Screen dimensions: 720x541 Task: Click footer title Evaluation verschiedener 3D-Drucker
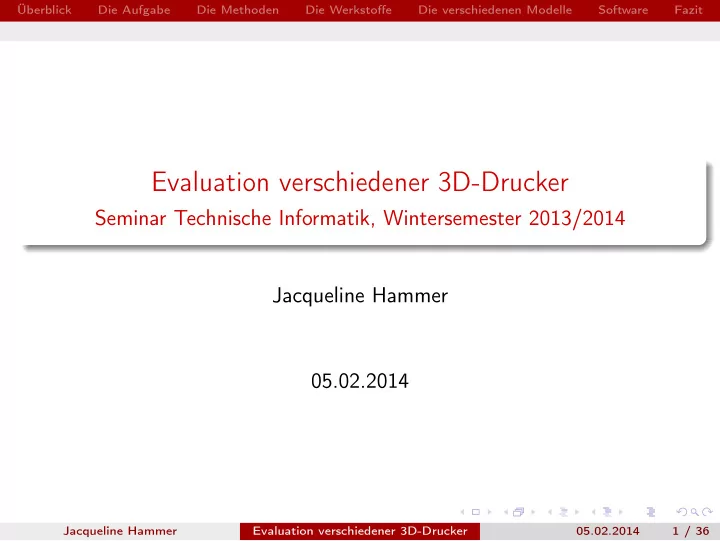pyautogui.click(x=360, y=531)
